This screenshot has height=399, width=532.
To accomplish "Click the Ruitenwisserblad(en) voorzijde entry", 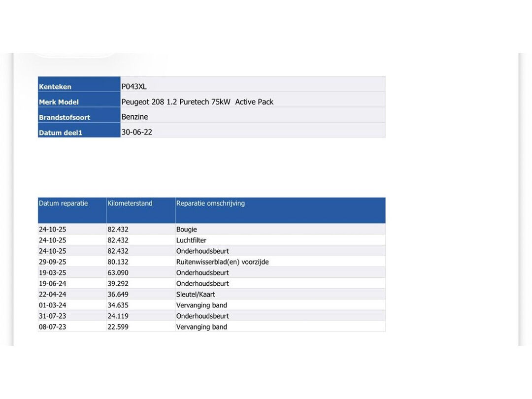I will pos(223,262).
